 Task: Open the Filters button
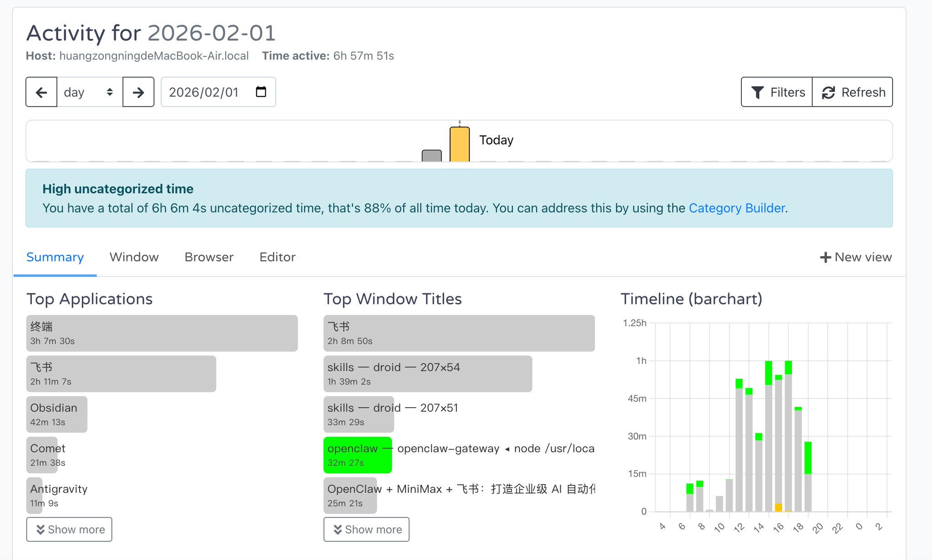coord(777,92)
